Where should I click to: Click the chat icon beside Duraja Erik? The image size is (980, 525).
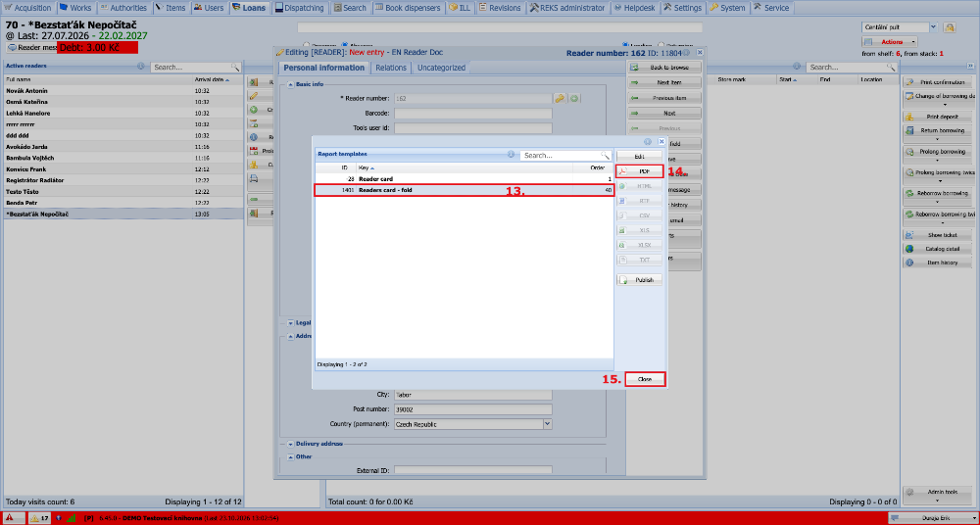pos(897,518)
